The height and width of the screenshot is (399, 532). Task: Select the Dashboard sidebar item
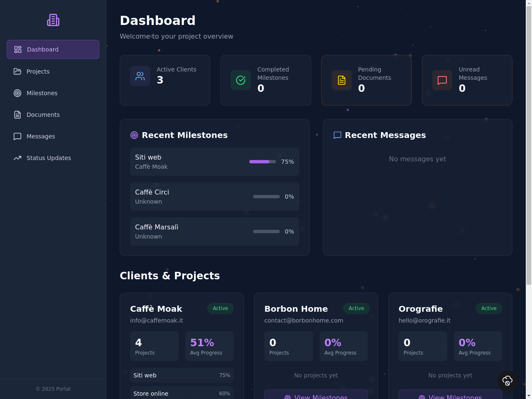coord(53,49)
